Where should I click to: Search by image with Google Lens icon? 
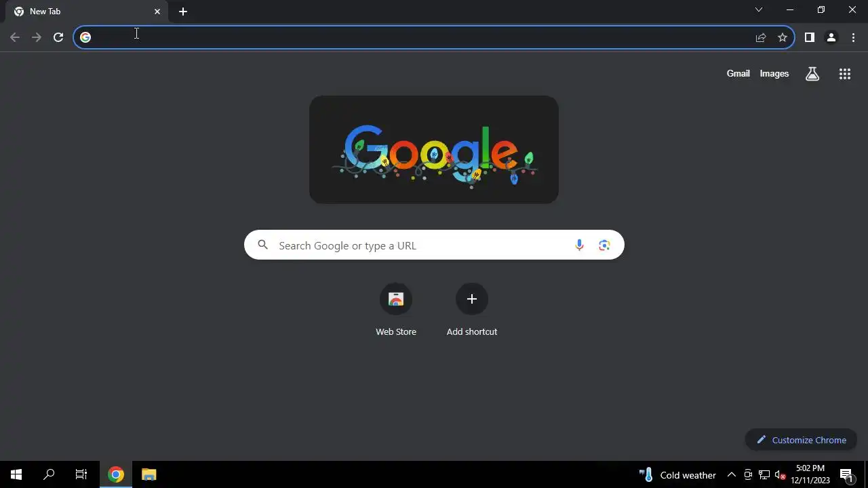click(604, 245)
